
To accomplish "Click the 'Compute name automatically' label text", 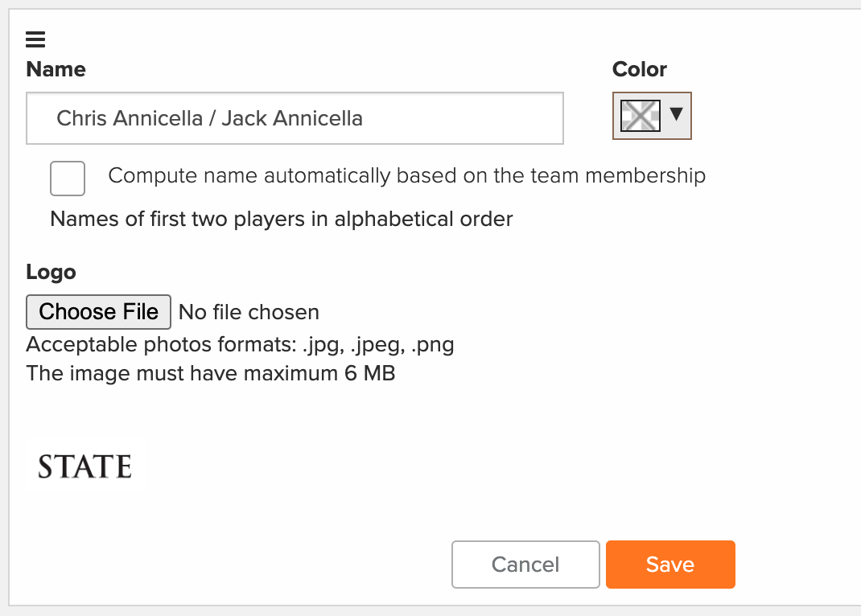I will 407,176.
